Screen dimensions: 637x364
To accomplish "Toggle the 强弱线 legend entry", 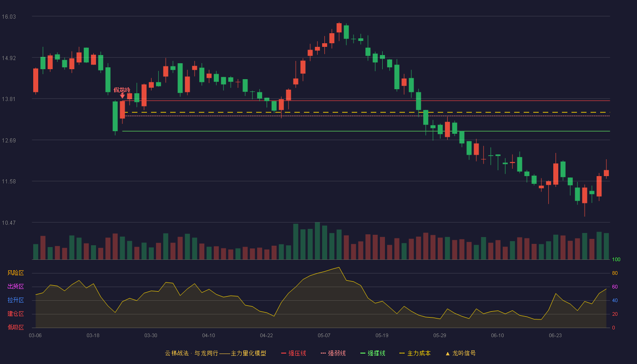I will tap(333, 353).
